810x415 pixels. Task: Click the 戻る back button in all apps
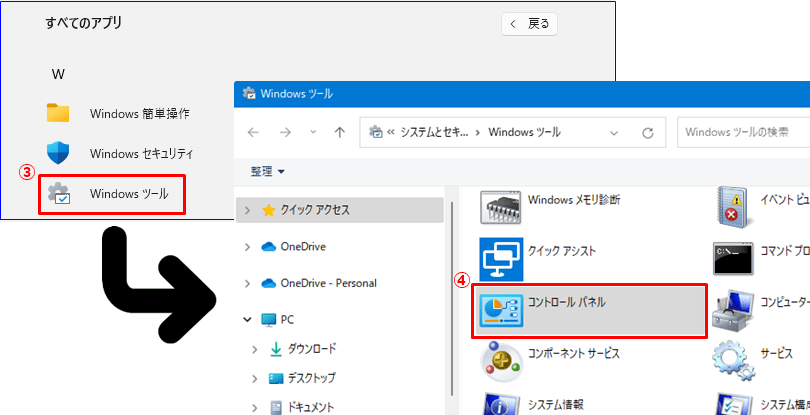[529, 24]
